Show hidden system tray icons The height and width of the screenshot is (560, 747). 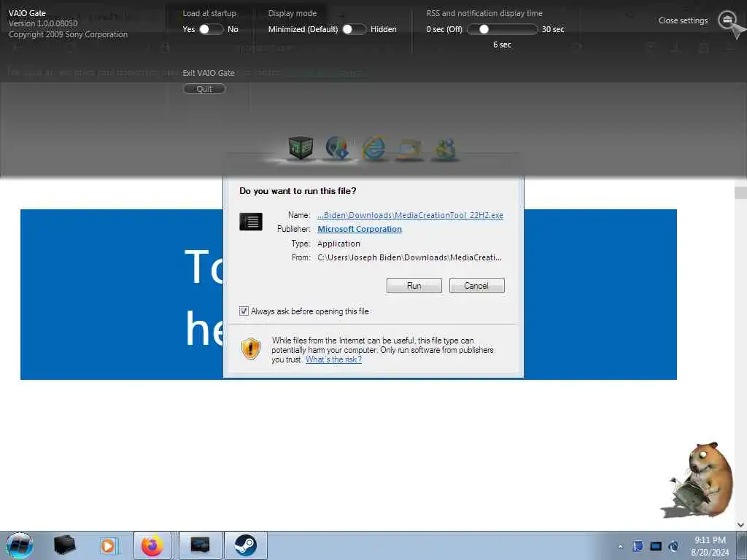coord(620,546)
